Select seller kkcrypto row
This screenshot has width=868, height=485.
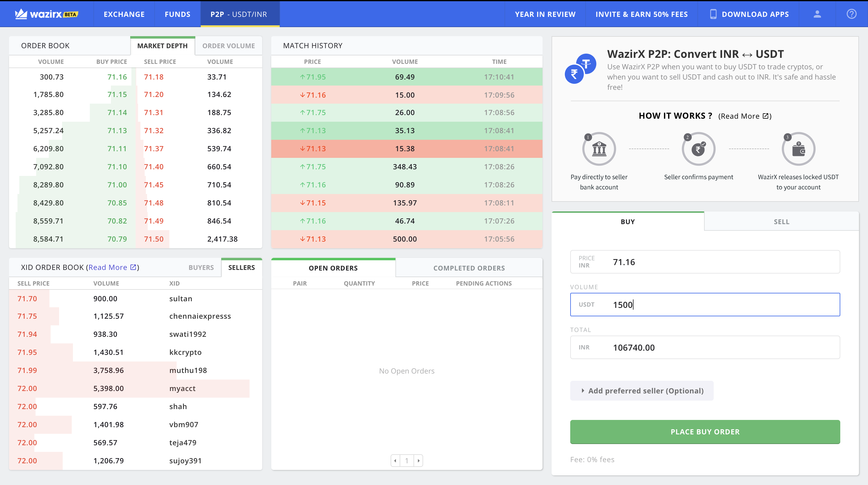[x=135, y=352]
